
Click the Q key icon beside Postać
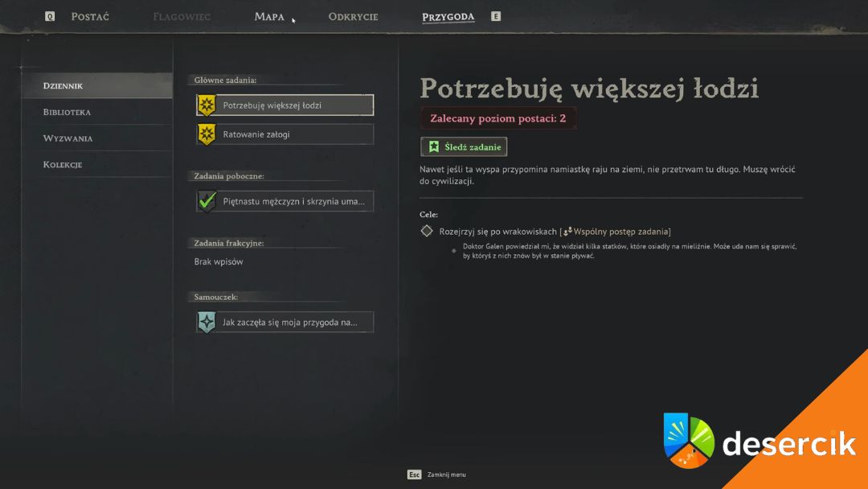[x=50, y=17]
